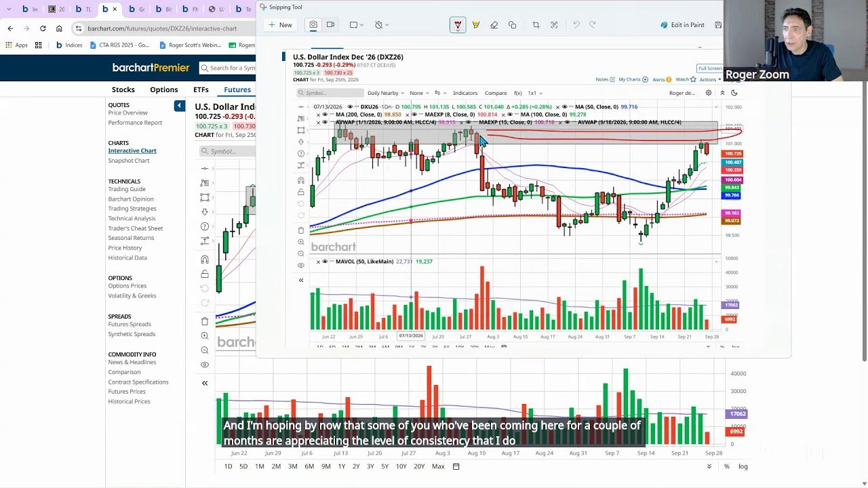Click the image crop icon in Snipping Tool

(536, 25)
